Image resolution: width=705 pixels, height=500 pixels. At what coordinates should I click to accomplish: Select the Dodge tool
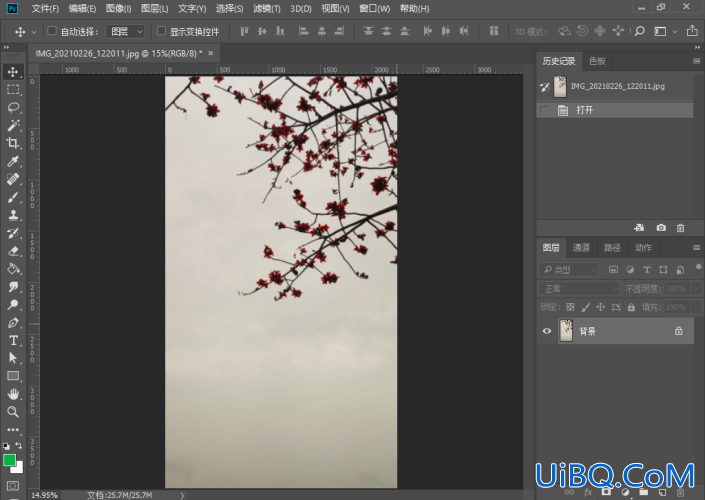click(13, 304)
